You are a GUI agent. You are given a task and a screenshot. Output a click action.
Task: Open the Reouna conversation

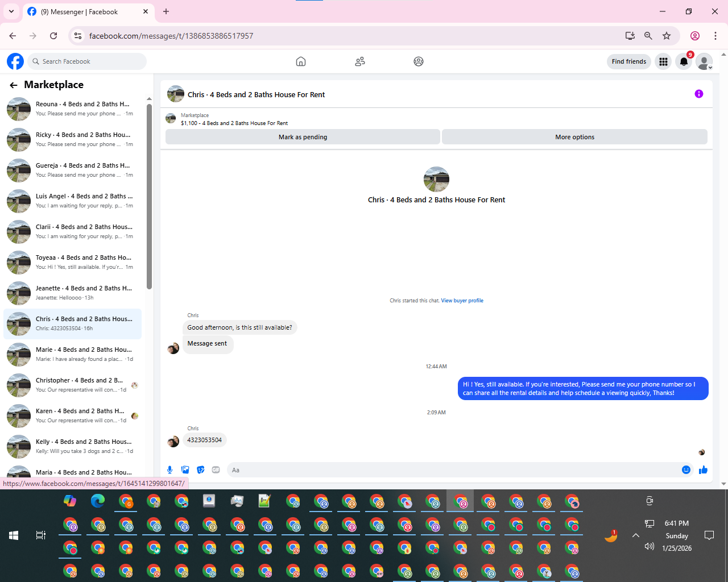(x=73, y=109)
